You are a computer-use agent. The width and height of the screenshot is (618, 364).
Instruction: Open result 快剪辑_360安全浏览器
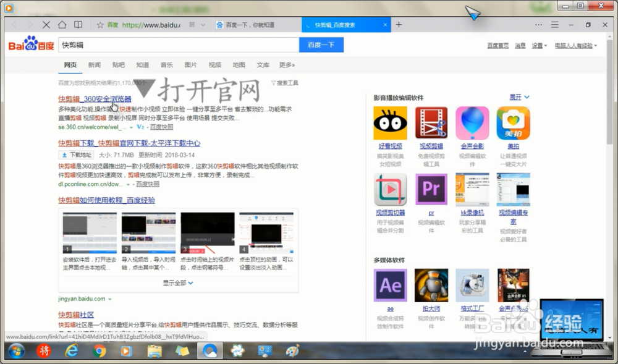95,99
